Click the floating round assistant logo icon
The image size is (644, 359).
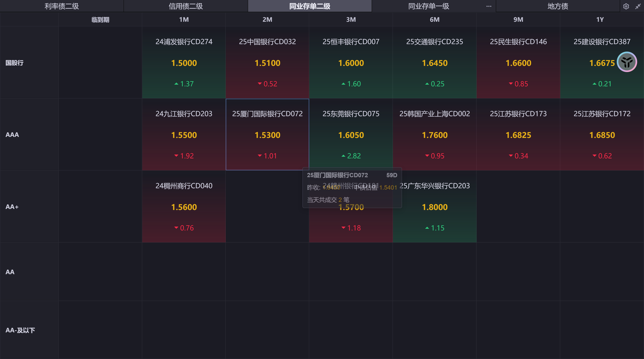tap(627, 62)
